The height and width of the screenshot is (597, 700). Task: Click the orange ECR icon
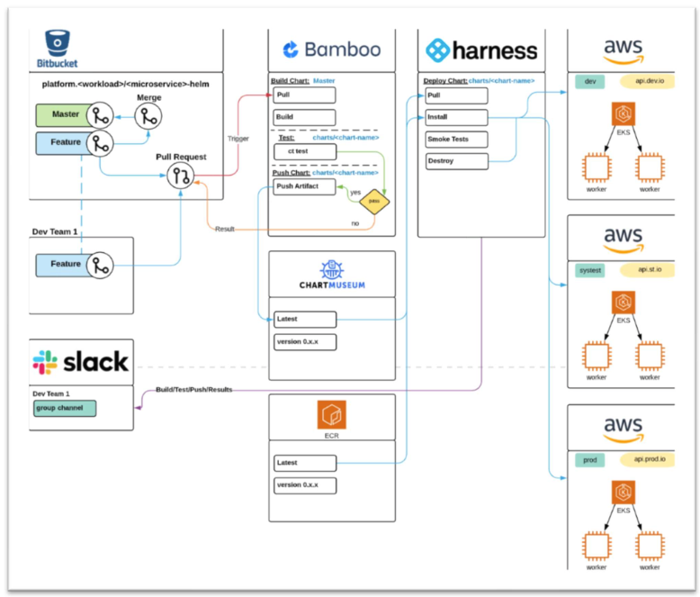point(332,415)
